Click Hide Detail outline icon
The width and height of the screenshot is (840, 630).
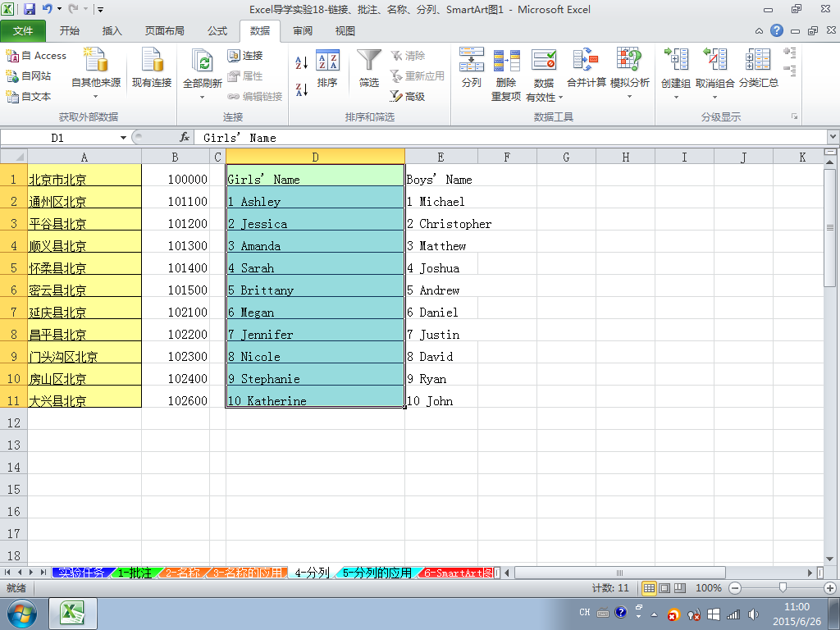pos(790,71)
